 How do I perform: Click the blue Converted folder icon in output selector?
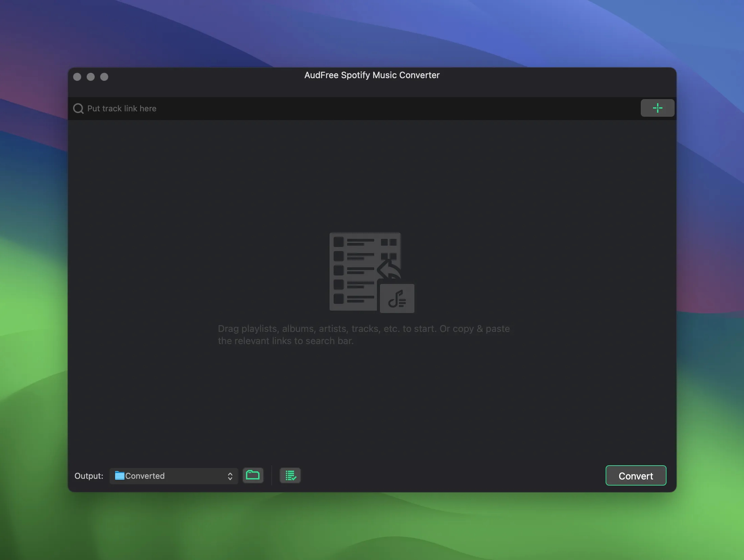(x=120, y=476)
